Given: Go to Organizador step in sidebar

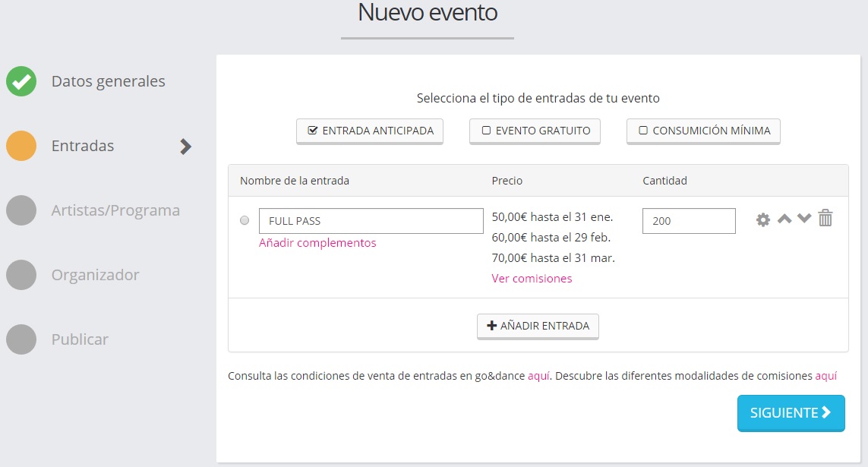Looking at the screenshot, I should [x=95, y=275].
